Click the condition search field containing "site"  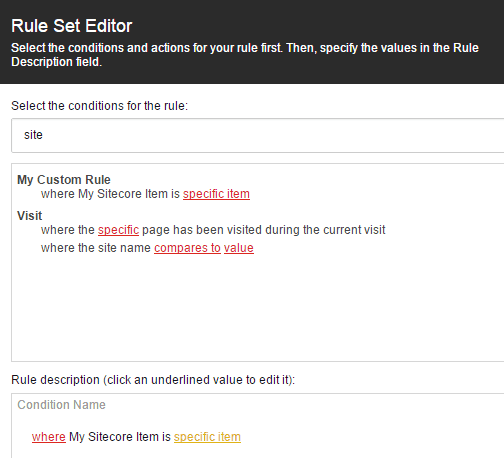coord(257,135)
